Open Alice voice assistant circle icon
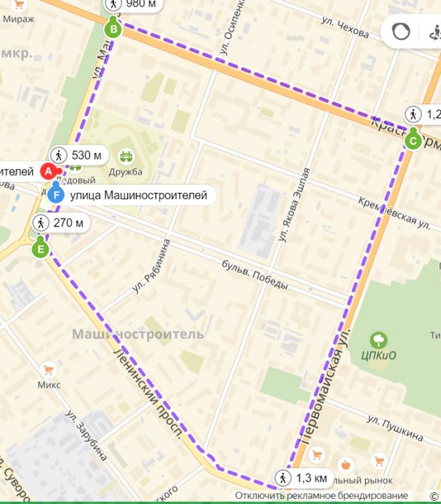This screenshot has width=441, height=504. (401, 31)
